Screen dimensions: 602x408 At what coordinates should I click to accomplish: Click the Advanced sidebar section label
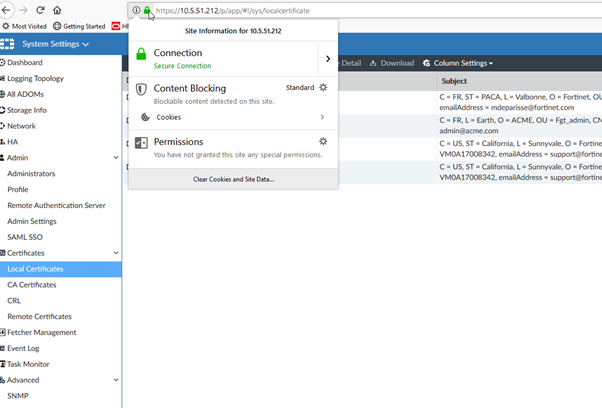click(x=23, y=380)
